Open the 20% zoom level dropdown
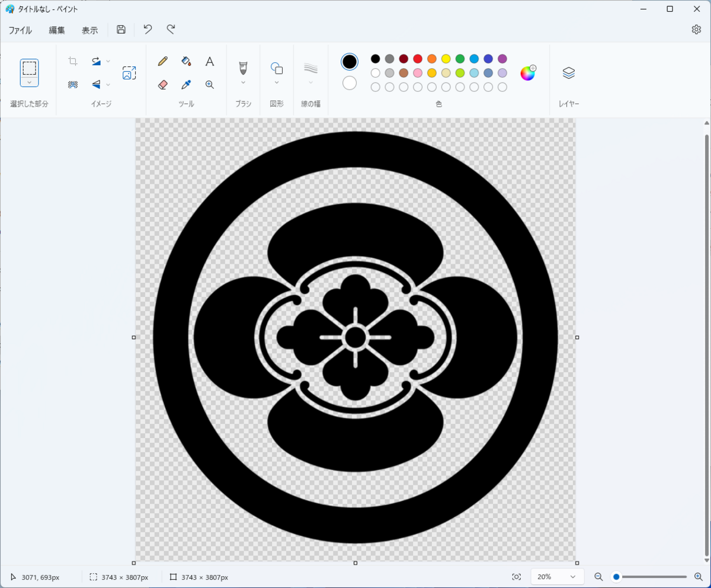This screenshot has height=588, width=711. [x=557, y=577]
